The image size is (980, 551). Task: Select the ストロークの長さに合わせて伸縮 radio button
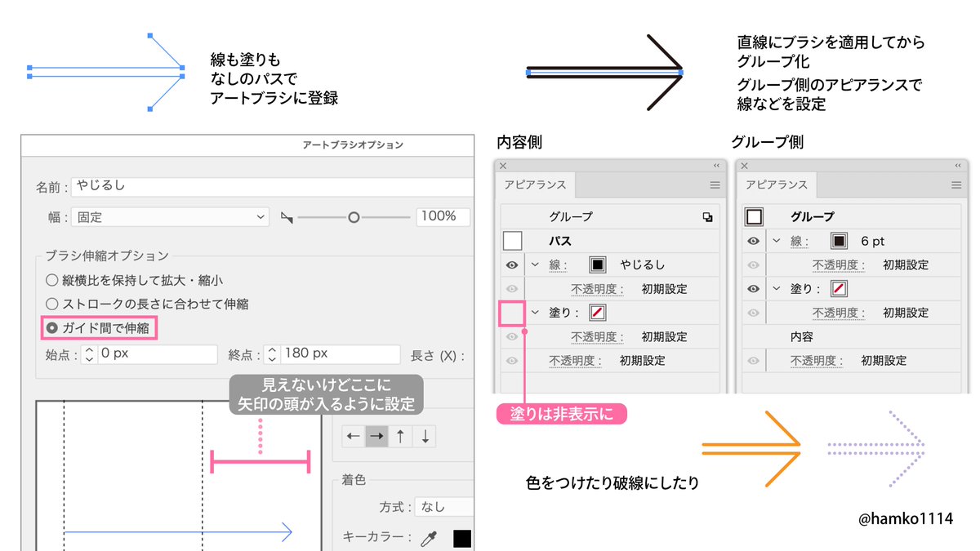click(x=52, y=304)
